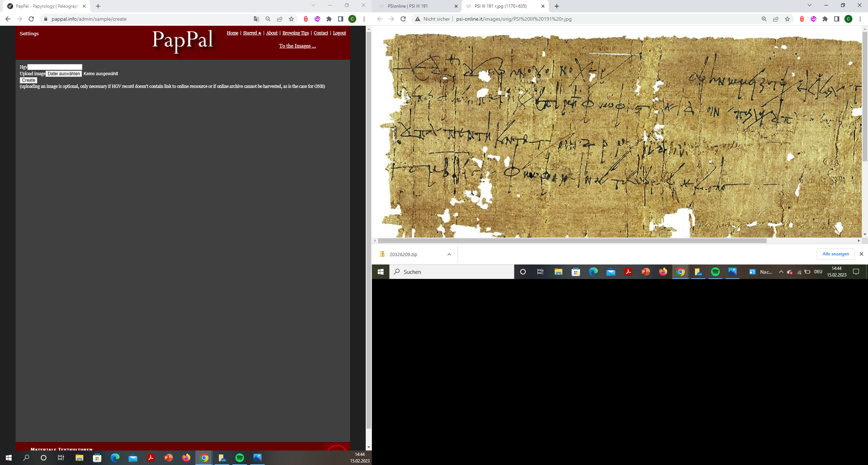Expand tab search chevron in left browser

click(x=313, y=5)
